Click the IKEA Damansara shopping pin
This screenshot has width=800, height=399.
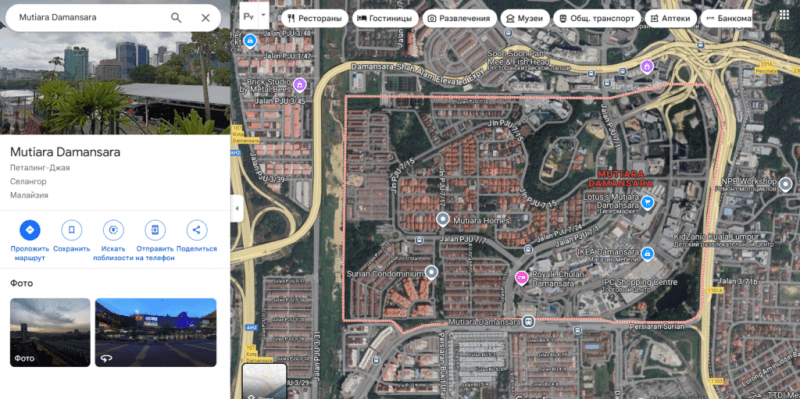[647, 253]
